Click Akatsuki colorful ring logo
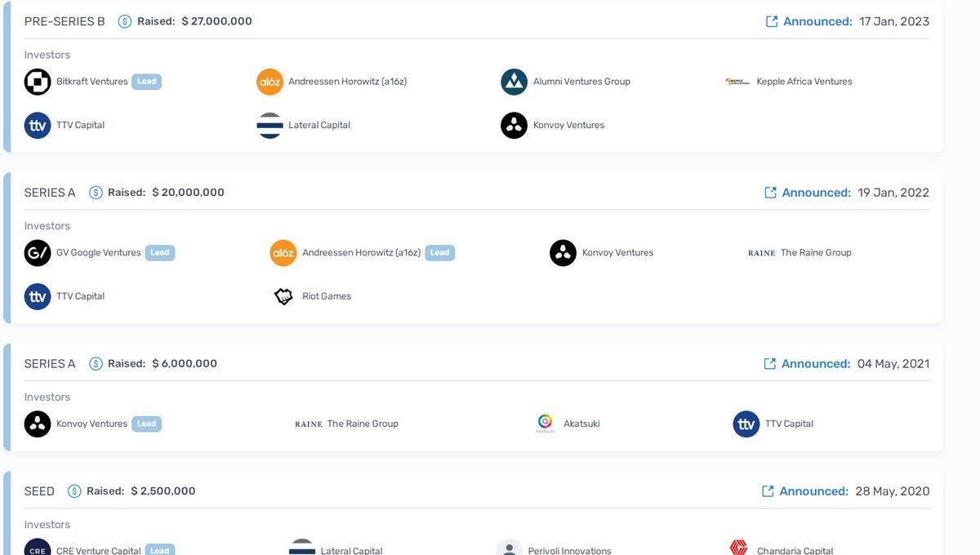The image size is (980, 555). click(x=545, y=424)
